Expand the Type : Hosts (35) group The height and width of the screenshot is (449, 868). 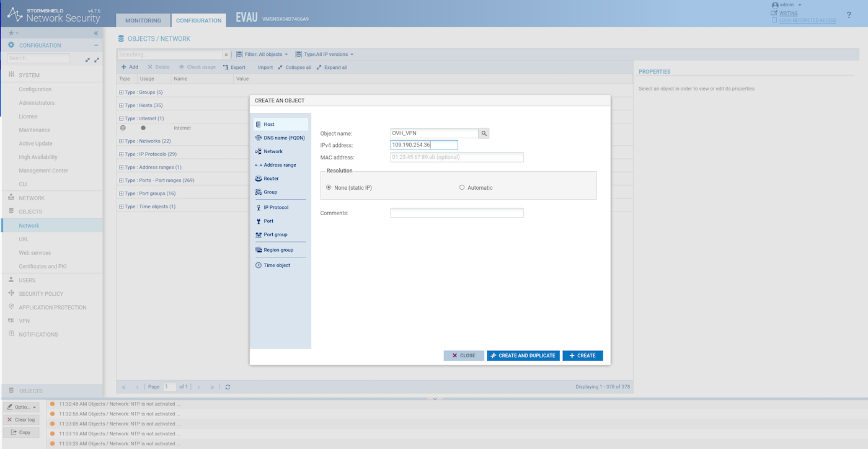122,105
